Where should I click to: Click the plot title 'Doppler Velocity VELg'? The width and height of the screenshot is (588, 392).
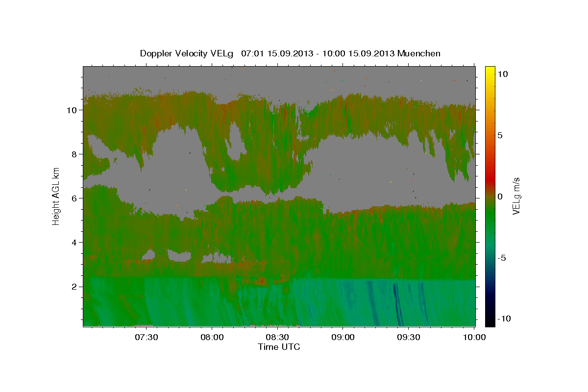pyautogui.click(x=188, y=53)
